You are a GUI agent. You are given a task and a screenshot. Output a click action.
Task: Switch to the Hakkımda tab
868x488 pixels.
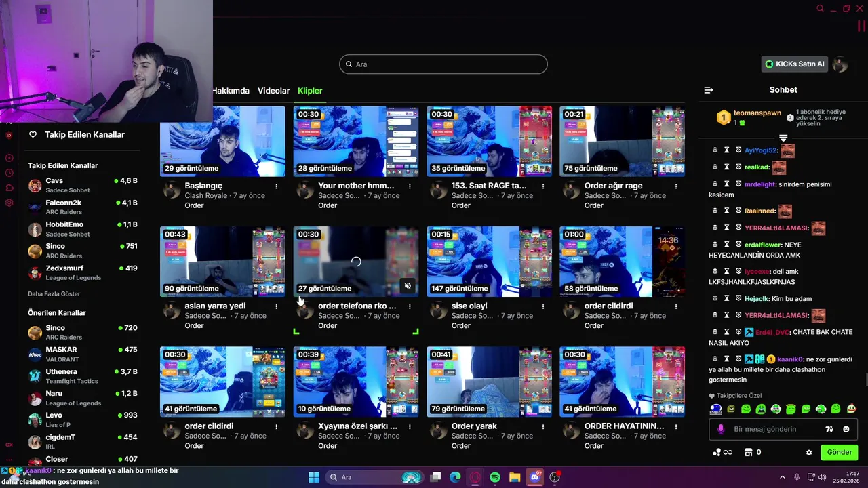(x=231, y=91)
